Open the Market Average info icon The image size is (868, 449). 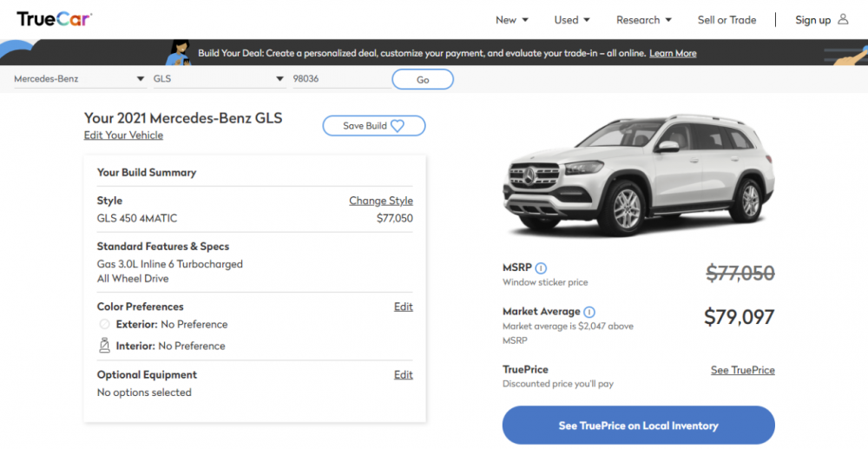click(x=589, y=312)
